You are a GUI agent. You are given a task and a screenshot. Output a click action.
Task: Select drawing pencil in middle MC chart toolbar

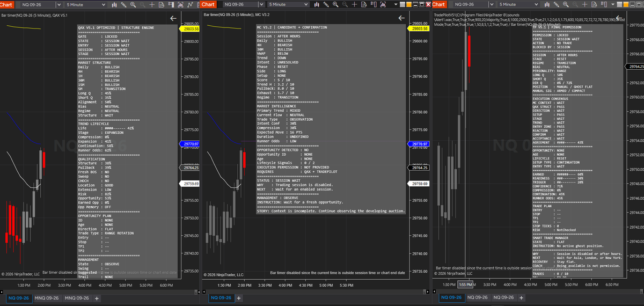(326, 5)
